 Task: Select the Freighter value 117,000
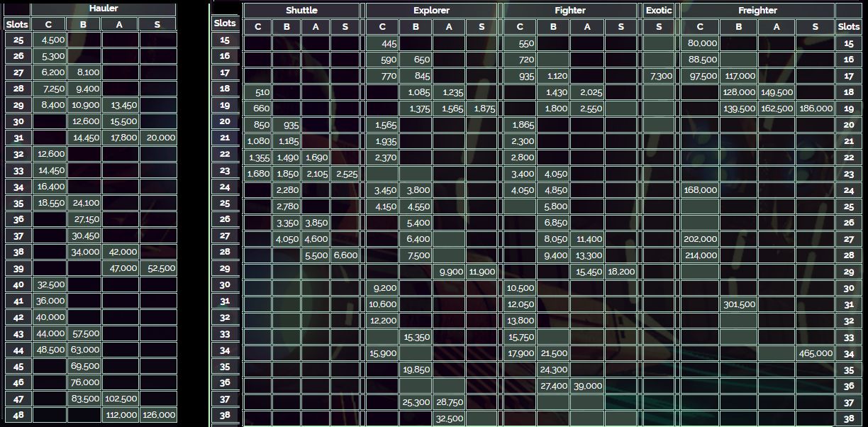click(x=738, y=76)
